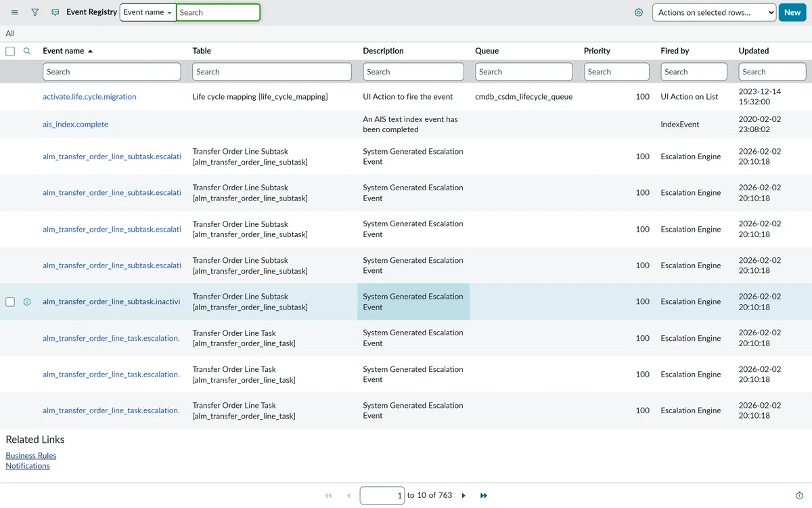Focus Updated column search box
This screenshot has width=812, height=508.
[x=772, y=72]
